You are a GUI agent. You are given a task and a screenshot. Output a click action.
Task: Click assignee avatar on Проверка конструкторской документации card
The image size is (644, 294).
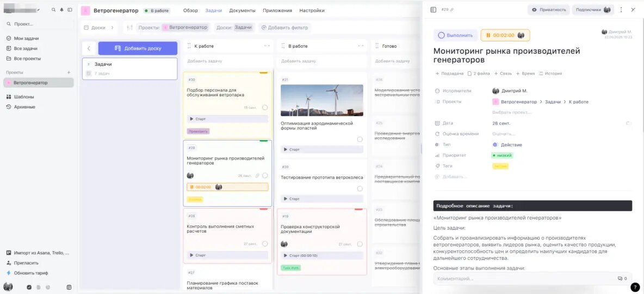click(x=284, y=244)
